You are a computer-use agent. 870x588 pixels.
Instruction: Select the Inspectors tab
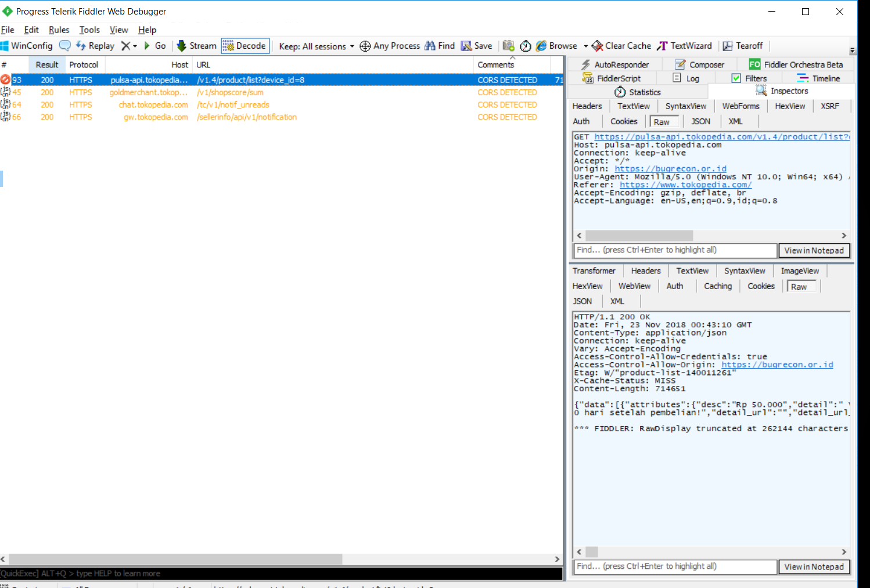pyautogui.click(x=782, y=91)
